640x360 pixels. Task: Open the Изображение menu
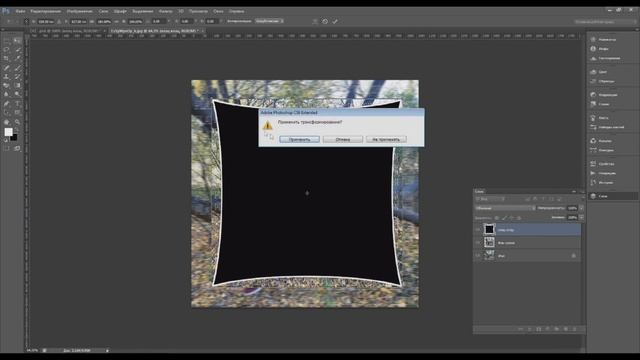[80, 11]
